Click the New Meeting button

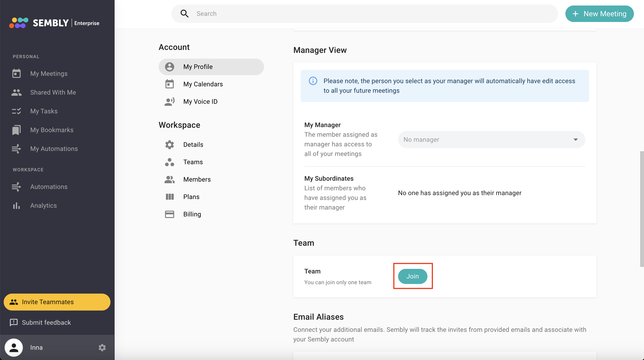coord(599,14)
